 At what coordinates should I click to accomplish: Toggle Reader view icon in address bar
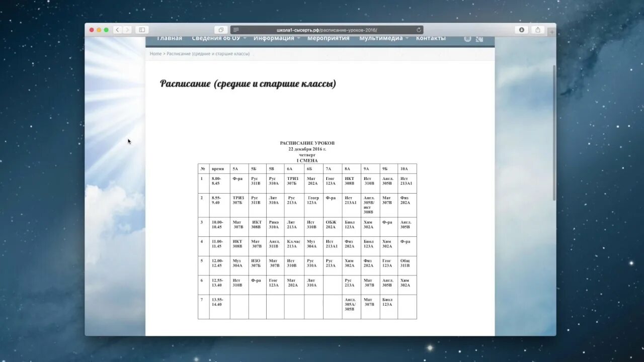point(236,30)
